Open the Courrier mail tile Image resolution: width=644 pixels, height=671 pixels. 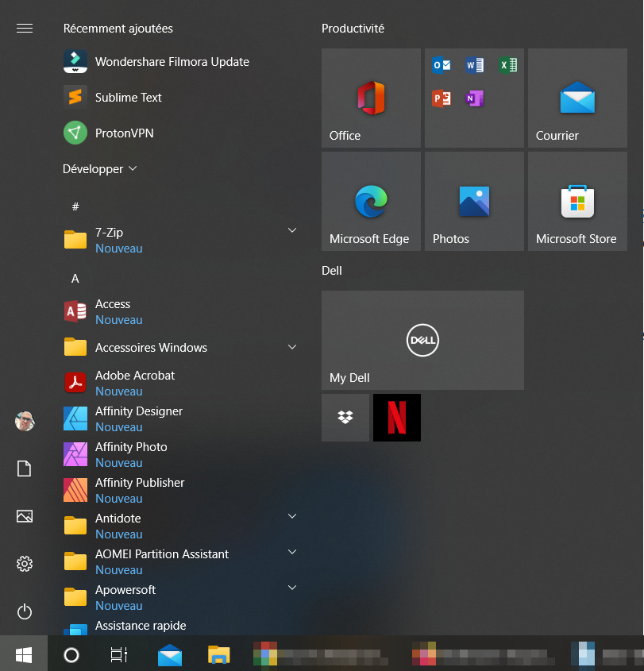coord(577,98)
